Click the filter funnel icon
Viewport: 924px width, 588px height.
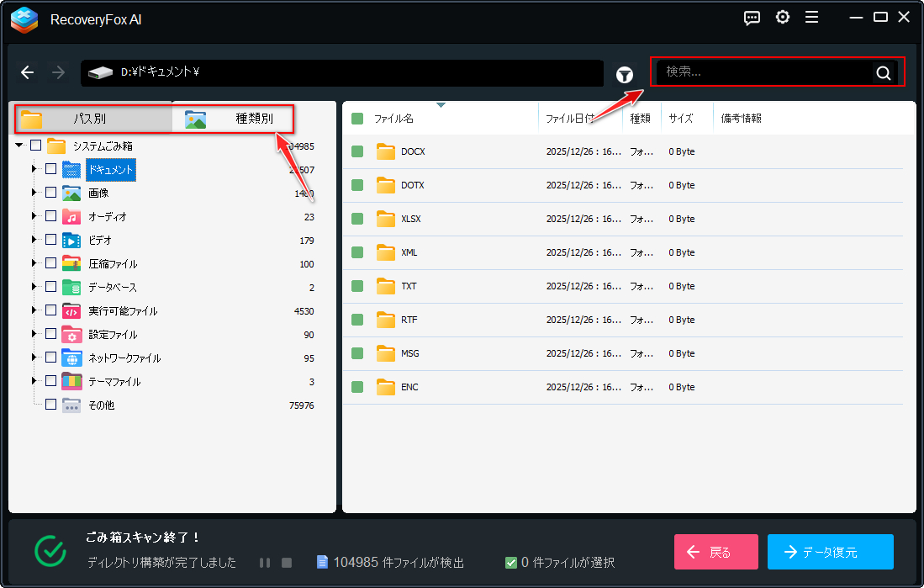pos(625,74)
